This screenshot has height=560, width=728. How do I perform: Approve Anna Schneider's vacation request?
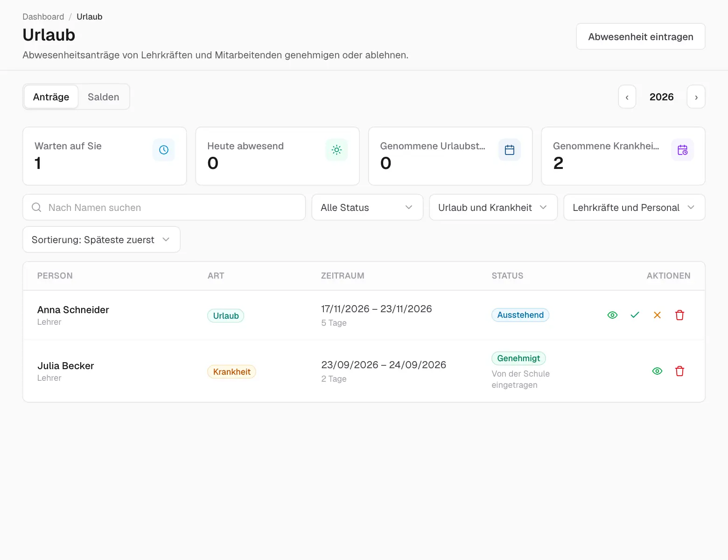635,315
